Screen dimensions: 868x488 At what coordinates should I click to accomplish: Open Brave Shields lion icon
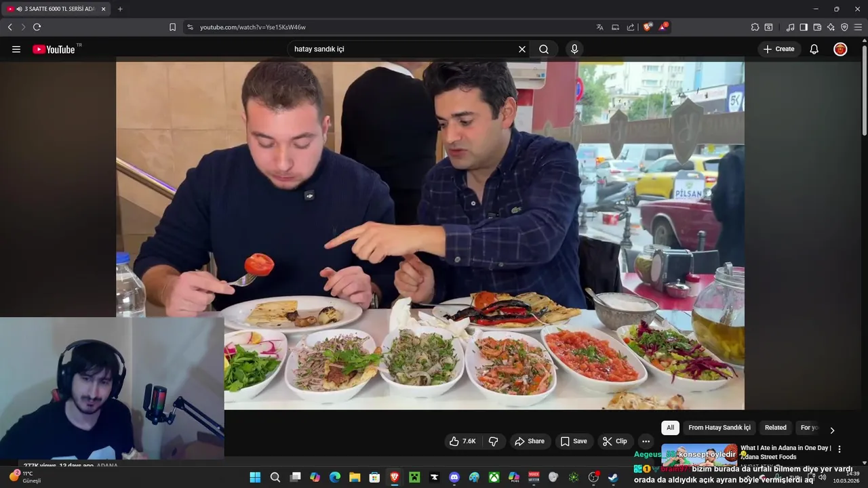tap(648, 27)
